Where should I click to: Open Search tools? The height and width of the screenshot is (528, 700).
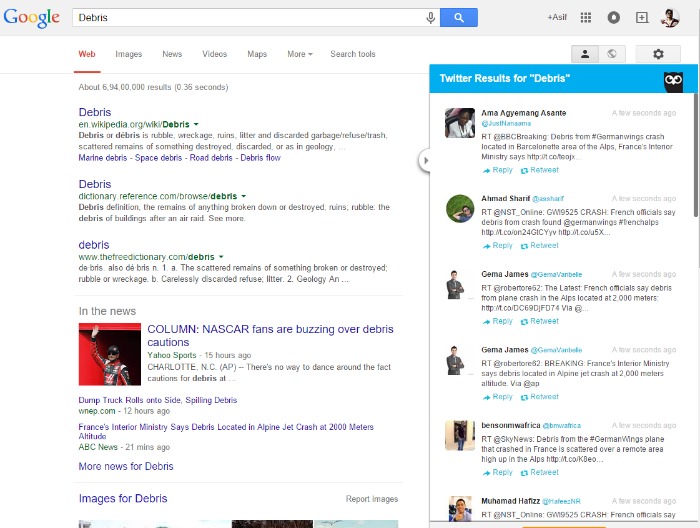(x=353, y=54)
